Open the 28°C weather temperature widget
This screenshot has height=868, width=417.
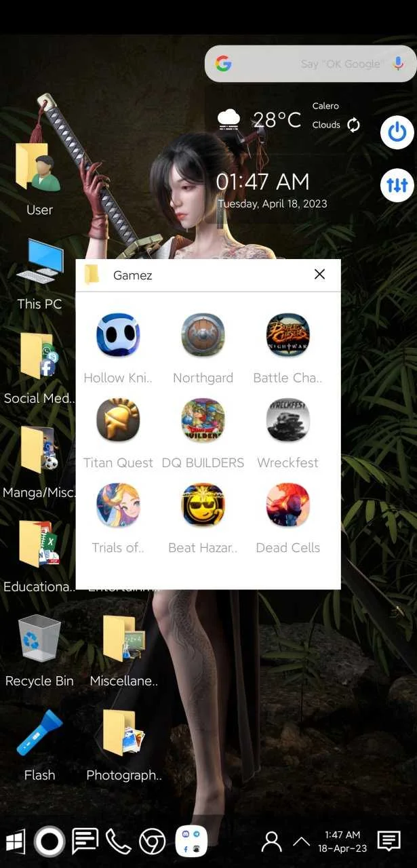click(x=277, y=120)
